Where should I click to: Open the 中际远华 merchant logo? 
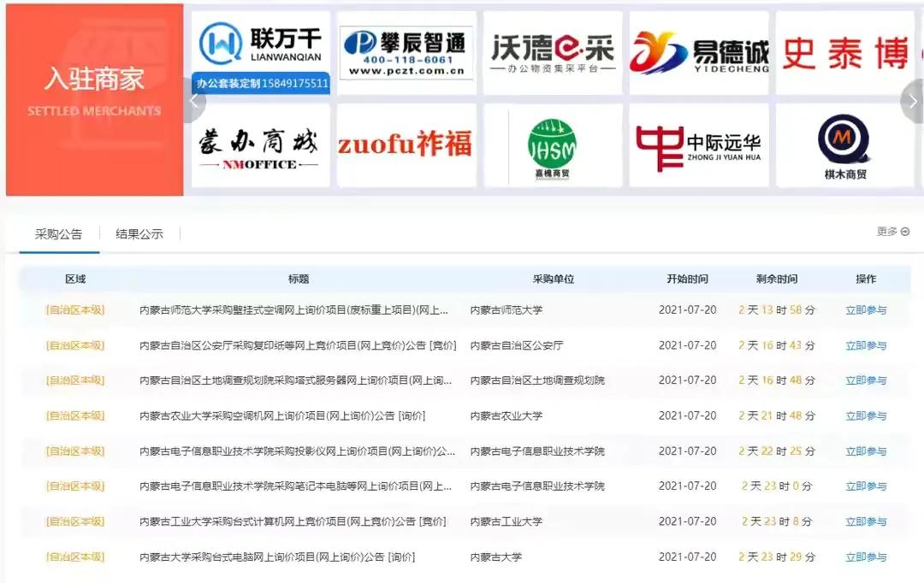point(699,145)
